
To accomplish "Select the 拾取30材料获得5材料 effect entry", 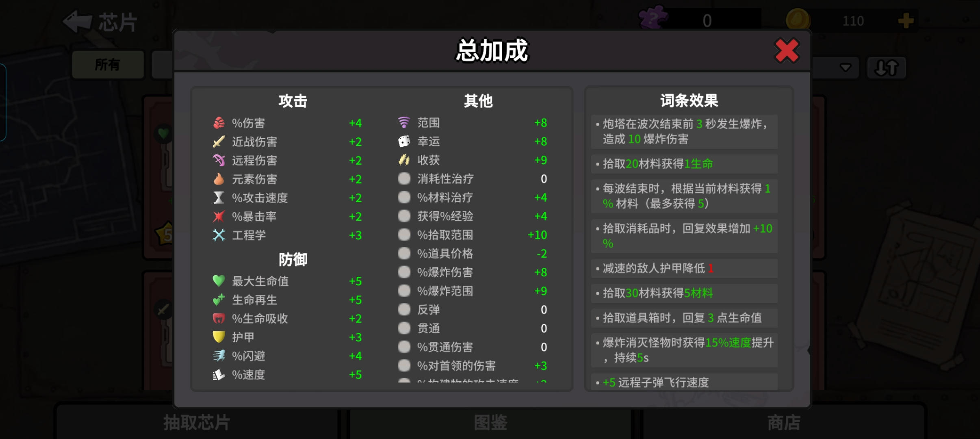I will point(684,293).
